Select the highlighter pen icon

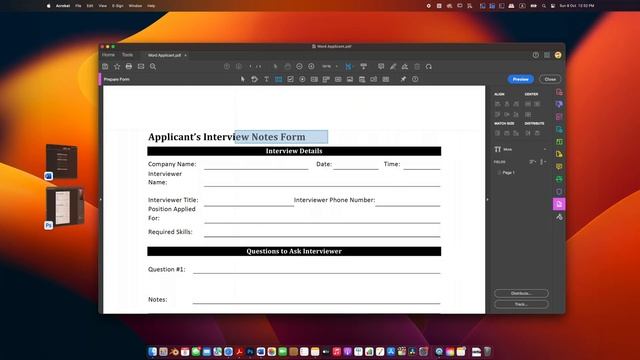[393, 67]
